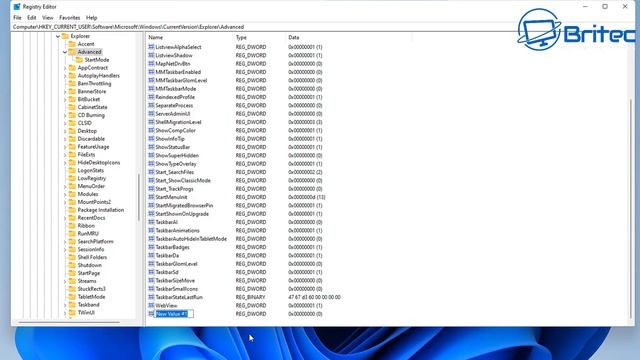640x360 pixels.
Task: Select the HideDesktopIcons folder icon
Action: click(72, 162)
